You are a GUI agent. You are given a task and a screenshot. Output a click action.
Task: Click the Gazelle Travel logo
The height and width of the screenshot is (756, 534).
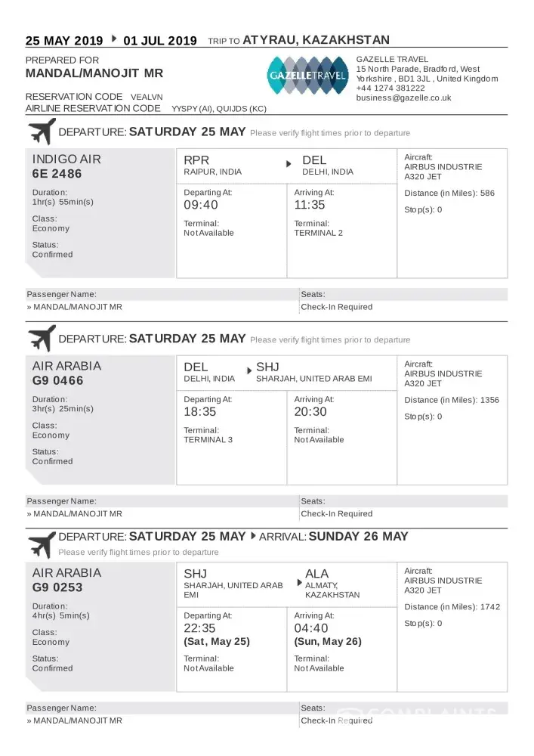point(307,75)
